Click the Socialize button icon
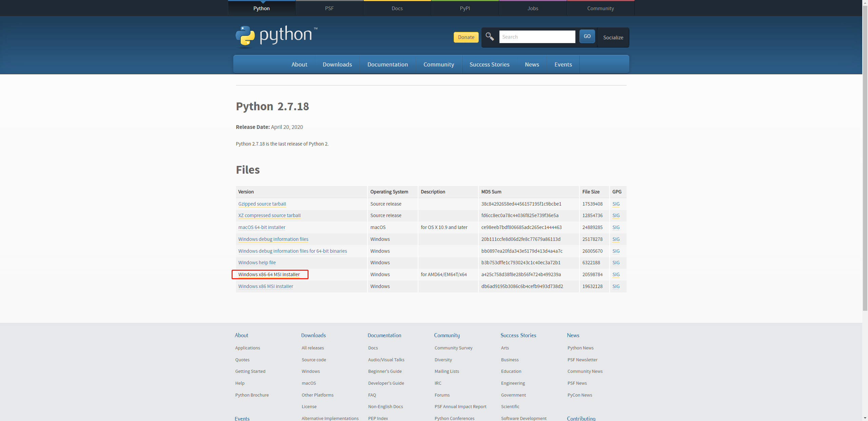The height and width of the screenshot is (421, 868). tap(613, 38)
